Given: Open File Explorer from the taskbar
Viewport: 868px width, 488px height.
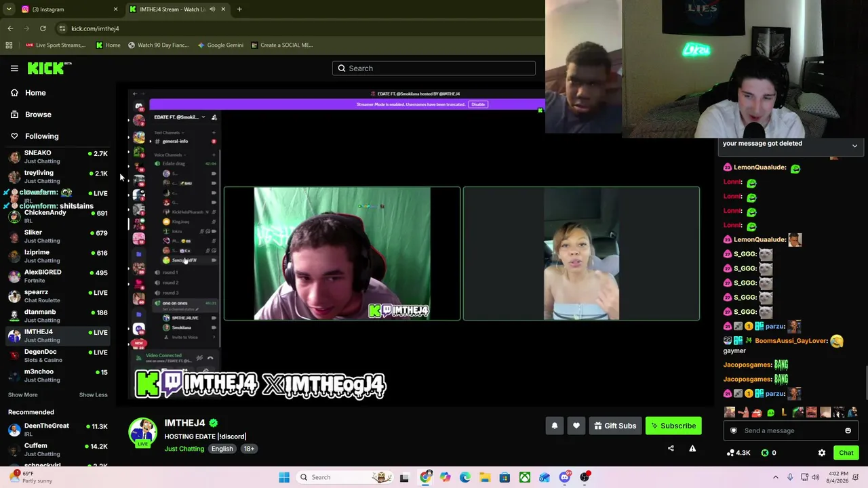Looking at the screenshot, I should coord(485,477).
